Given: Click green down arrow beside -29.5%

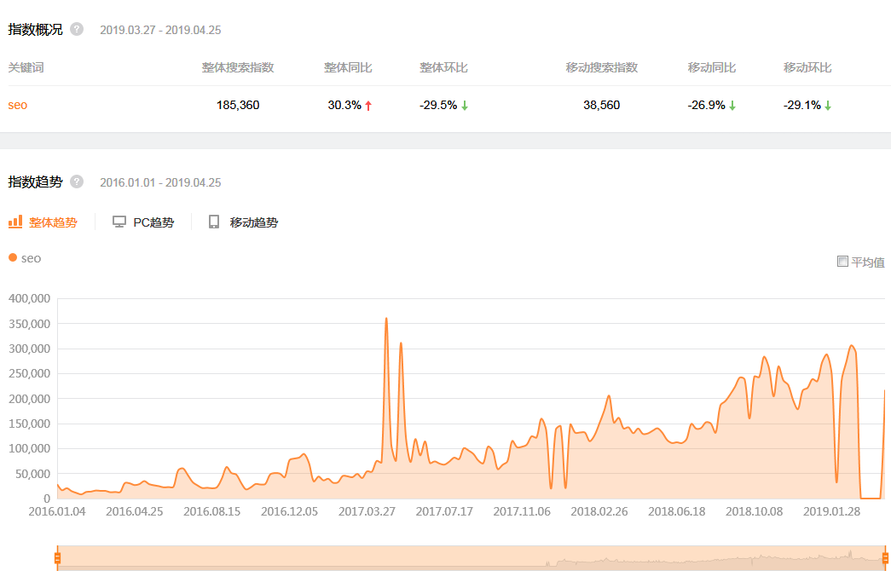Looking at the screenshot, I should [465, 106].
